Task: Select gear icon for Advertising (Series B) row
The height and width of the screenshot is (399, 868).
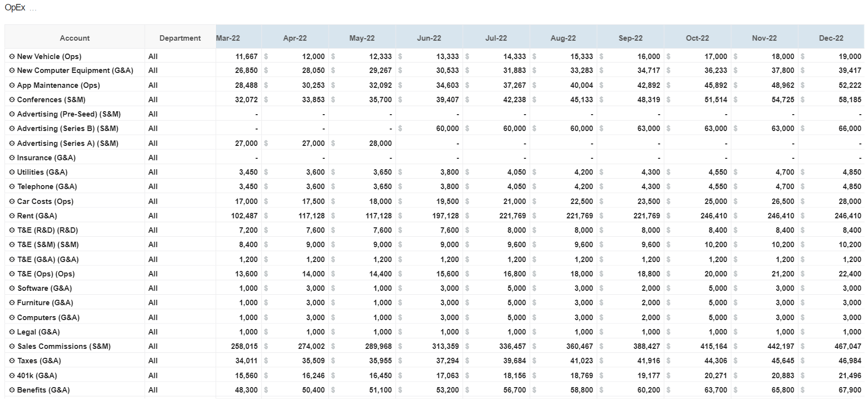Action: coord(12,129)
